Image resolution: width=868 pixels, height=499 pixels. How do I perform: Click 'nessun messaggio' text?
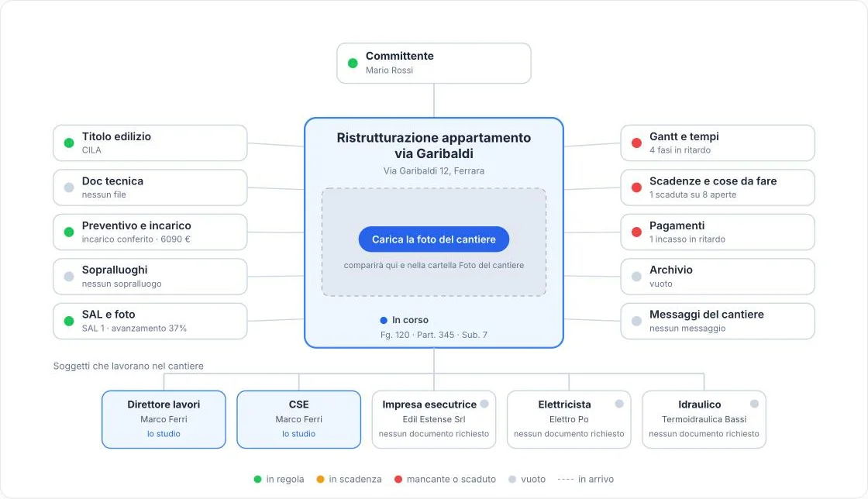click(687, 328)
